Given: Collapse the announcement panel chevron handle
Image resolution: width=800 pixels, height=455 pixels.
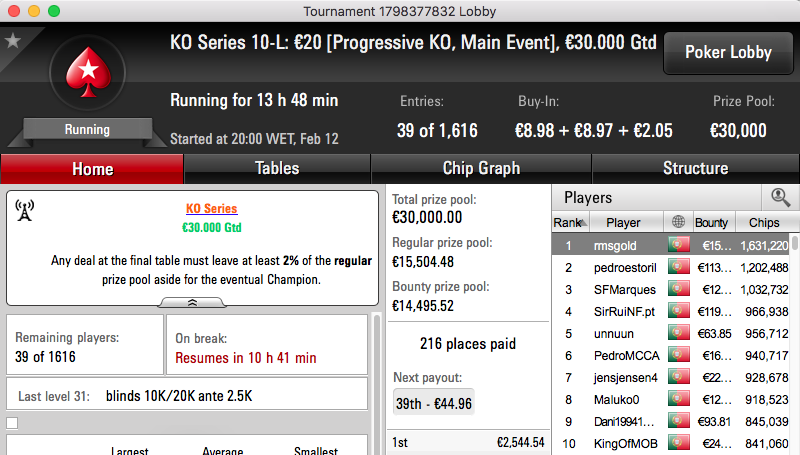Looking at the screenshot, I should click(x=192, y=302).
